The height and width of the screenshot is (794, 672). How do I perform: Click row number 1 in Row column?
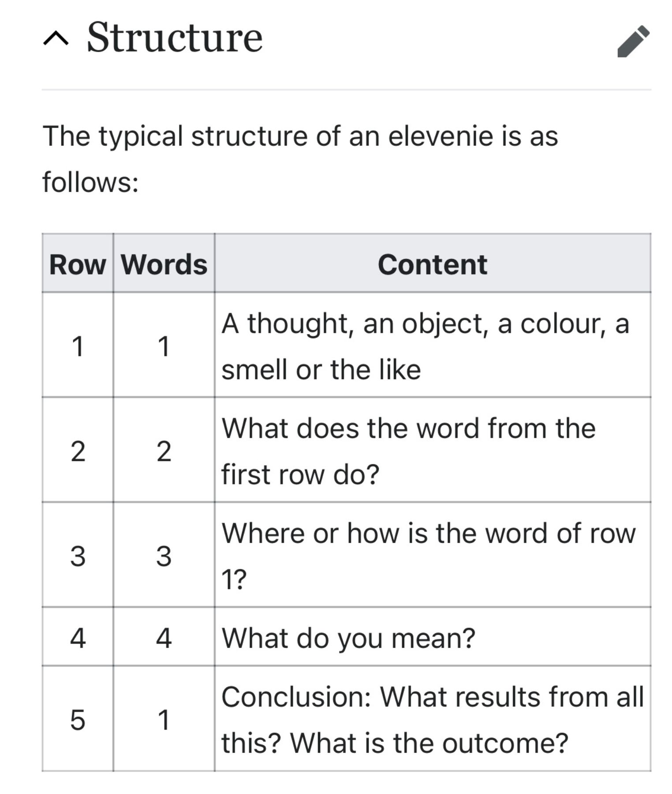[78, 346]
